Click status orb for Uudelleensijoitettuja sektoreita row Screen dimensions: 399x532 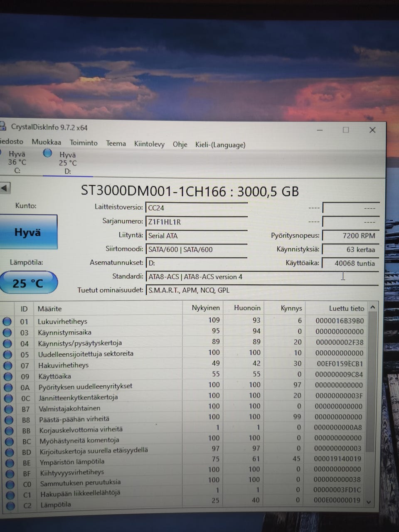tap(7, 355)
